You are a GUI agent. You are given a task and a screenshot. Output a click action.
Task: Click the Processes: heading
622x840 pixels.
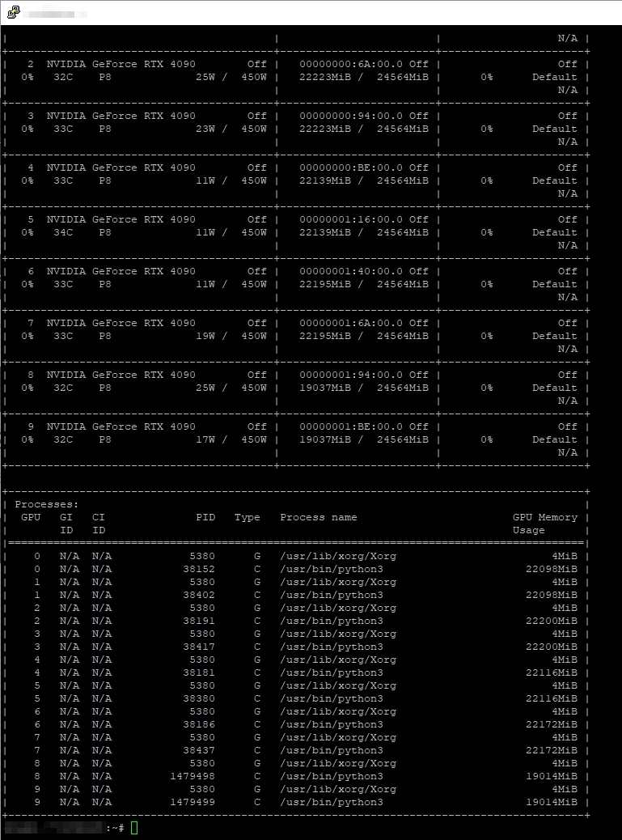click(x=47, y=505)
